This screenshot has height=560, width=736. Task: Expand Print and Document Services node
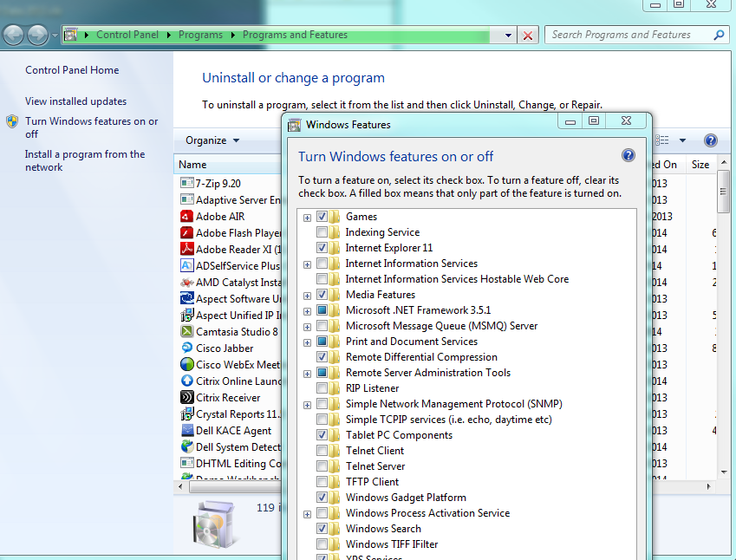pyautogui.click(x=307, y=342)
